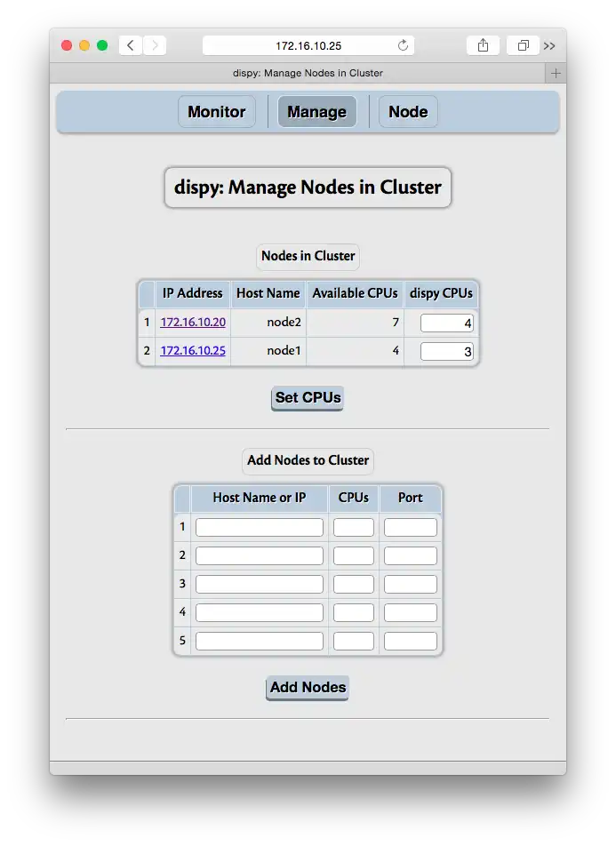Click Port field in add-nodes row 5
616x846 pixels.
click(x=411, y=641)
